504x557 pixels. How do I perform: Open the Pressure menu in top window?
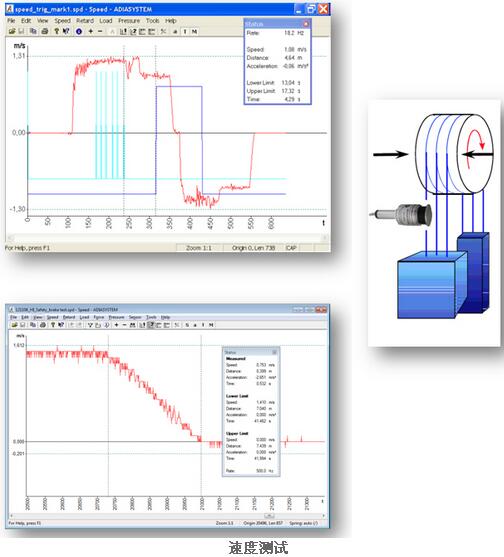pyautogui.click(x=129, y=21)
